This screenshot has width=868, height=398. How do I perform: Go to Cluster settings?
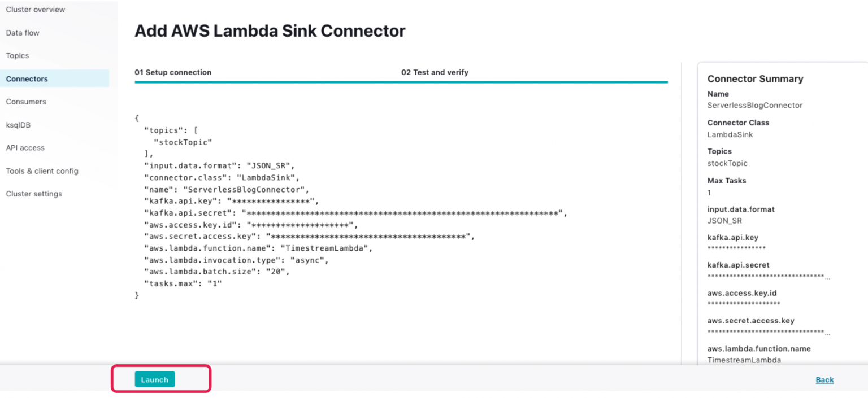34,194
